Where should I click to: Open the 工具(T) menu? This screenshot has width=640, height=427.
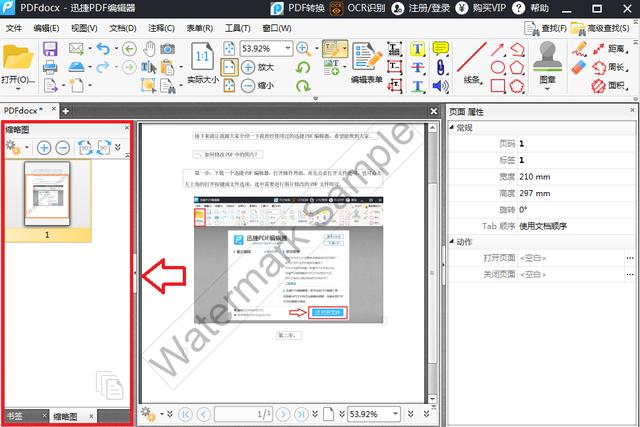click(238, 28)
